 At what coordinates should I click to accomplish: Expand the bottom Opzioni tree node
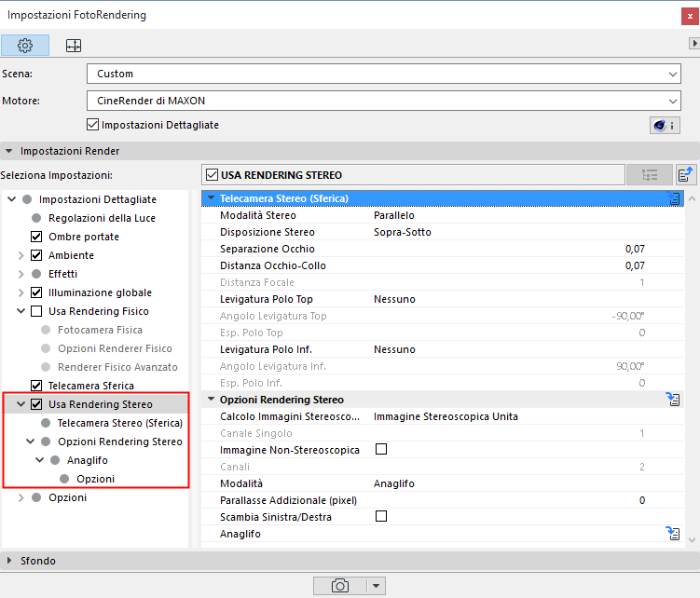click(x=21, y=497)
